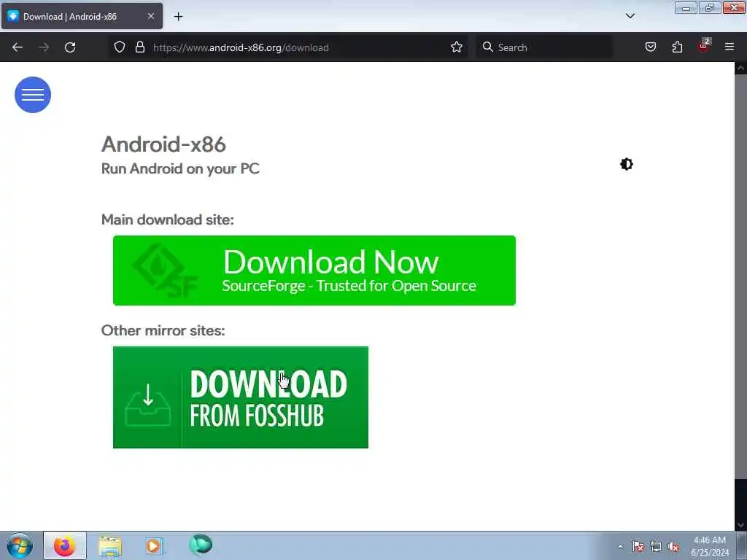Open a new browser tab
Viewport: 747px width, 560px height.
pos(178,17)
